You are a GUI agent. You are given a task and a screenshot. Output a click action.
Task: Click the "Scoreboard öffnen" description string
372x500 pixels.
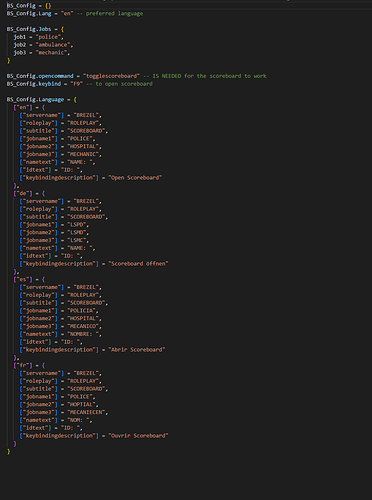(x=138, y=264)
